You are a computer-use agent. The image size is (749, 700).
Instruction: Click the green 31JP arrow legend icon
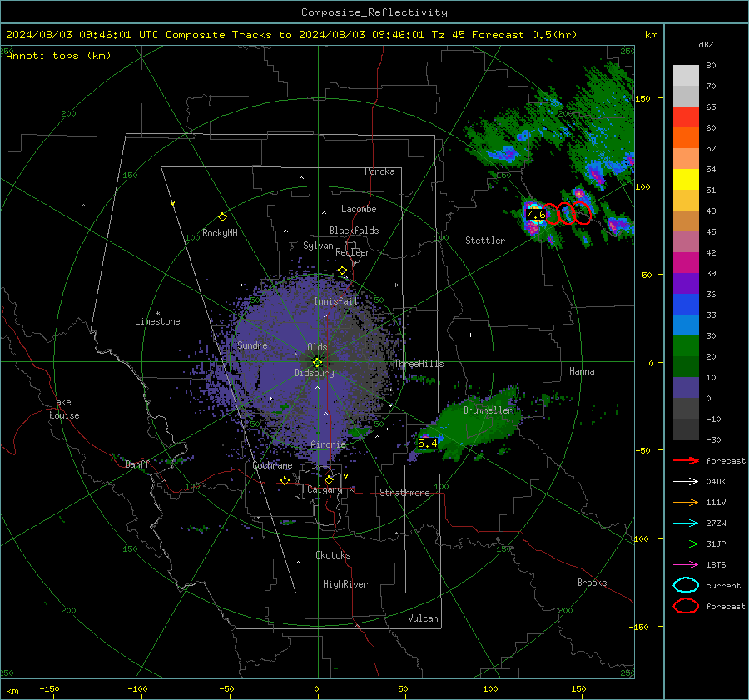point(686,544)
